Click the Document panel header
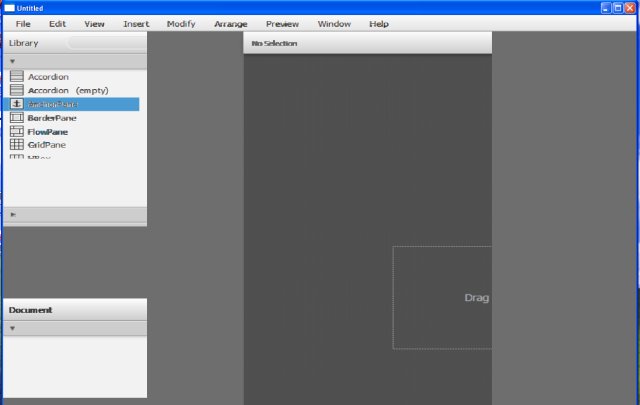 coord(75,310)
